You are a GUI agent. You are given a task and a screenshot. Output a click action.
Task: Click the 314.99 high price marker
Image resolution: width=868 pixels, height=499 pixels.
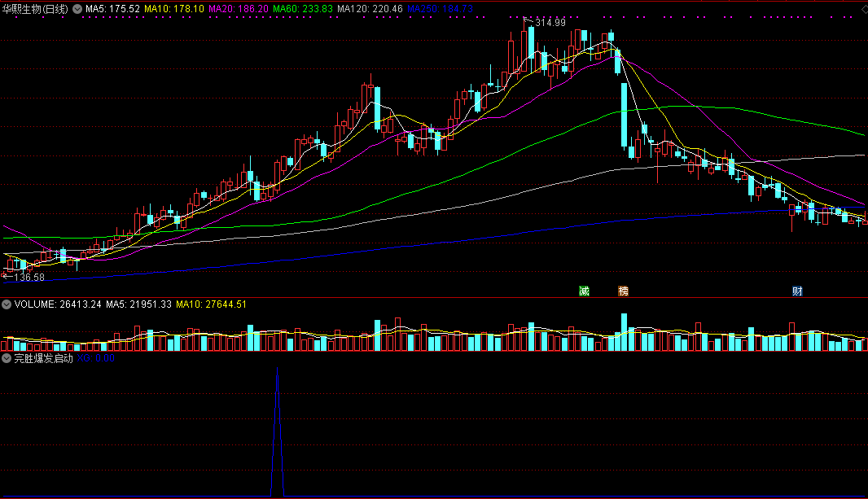[x=550, y=23]
